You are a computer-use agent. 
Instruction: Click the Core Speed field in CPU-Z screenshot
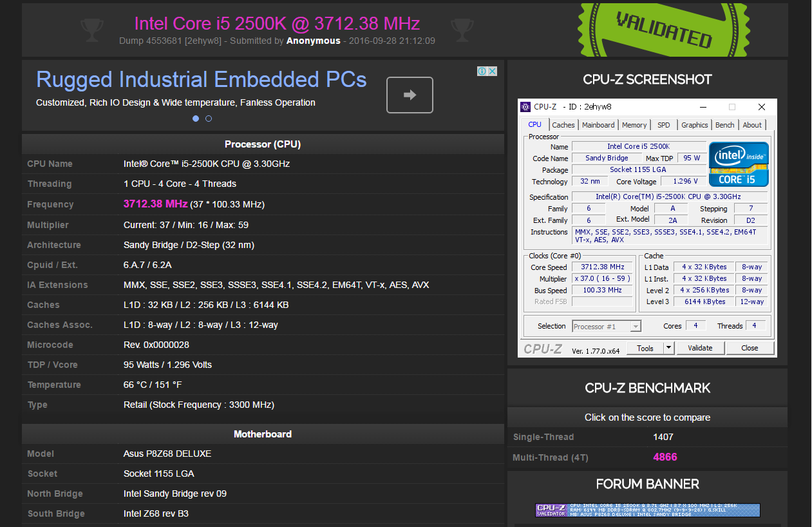(x=603, y=267)
